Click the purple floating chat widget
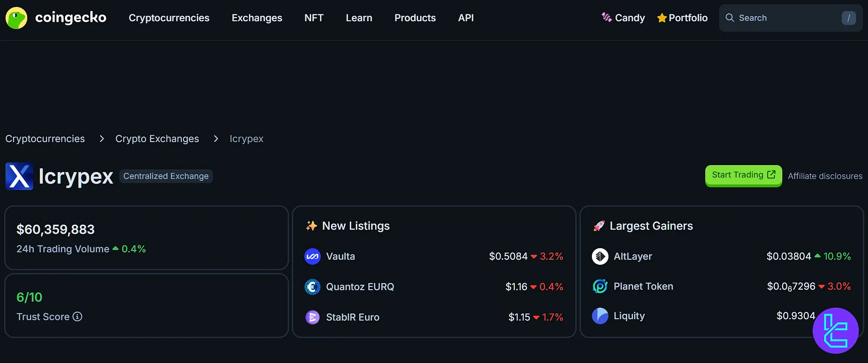The image size is (868, 363). click(835, 331)
